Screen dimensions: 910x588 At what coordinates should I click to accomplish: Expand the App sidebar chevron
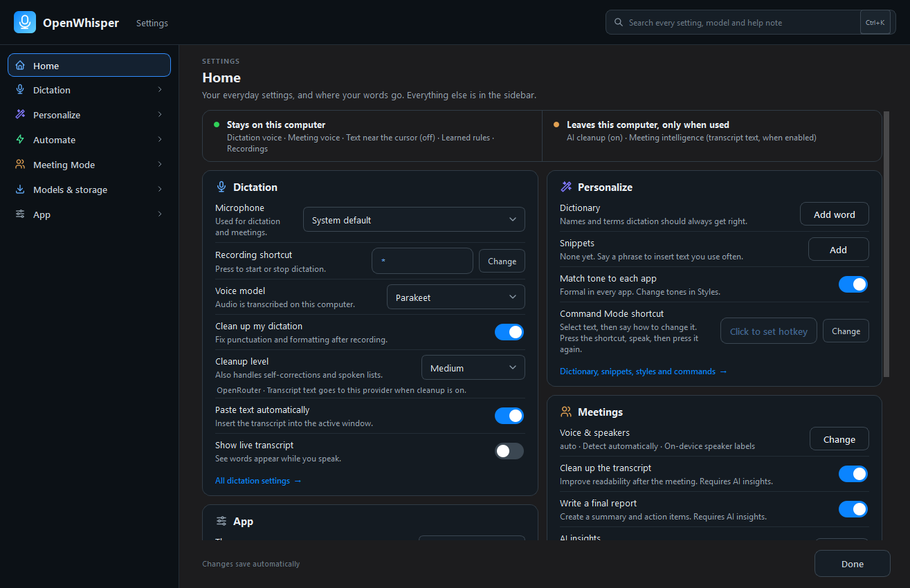(160, 214)
